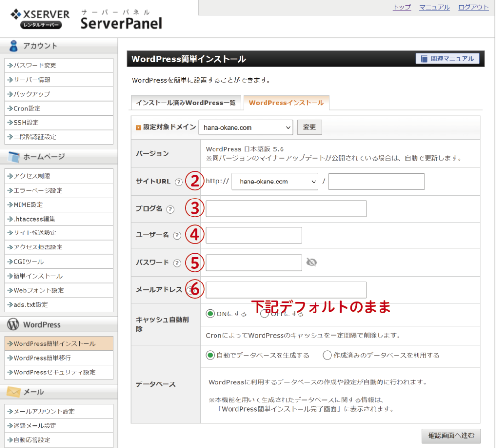
Task: Open .htaccess編集 in sidebar
Action: [59, 219]
